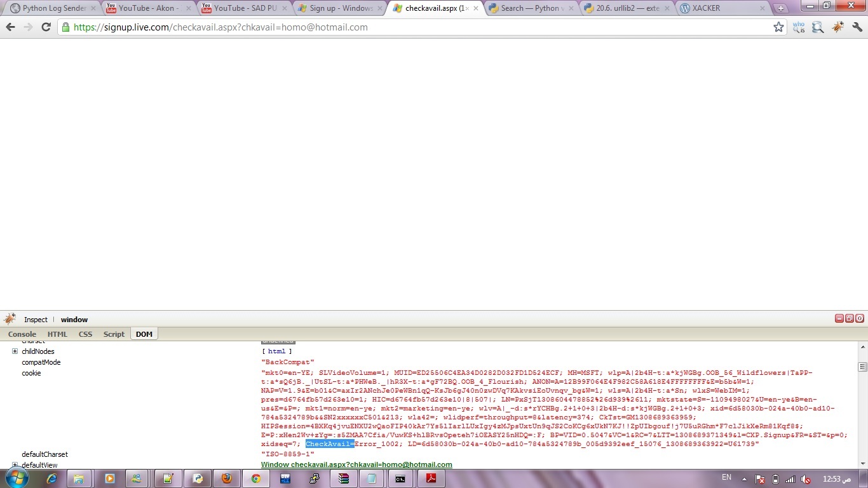This screenshot has width=868, height=488.
Task: Switch to the Script tab in Firebug
Action: coord(114,334)
